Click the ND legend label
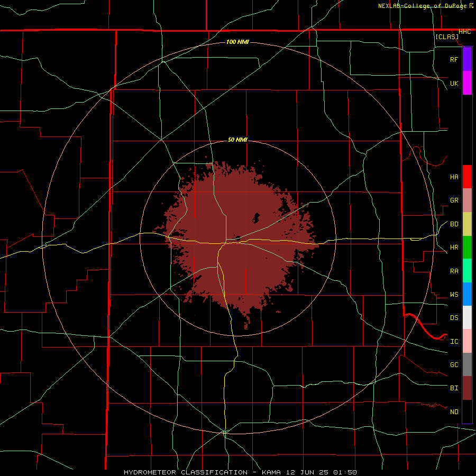This screenshot has height=476, width=476. 454,412
